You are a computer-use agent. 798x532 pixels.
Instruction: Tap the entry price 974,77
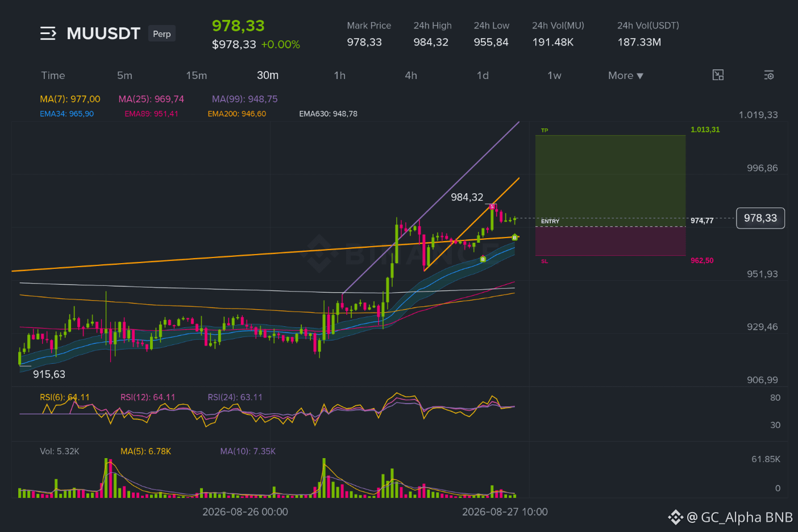pyautogui.click(x=702, y=221)
